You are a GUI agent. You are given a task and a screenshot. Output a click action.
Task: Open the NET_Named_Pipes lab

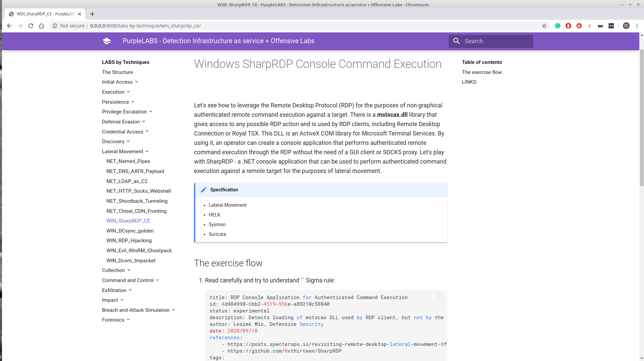128,161
